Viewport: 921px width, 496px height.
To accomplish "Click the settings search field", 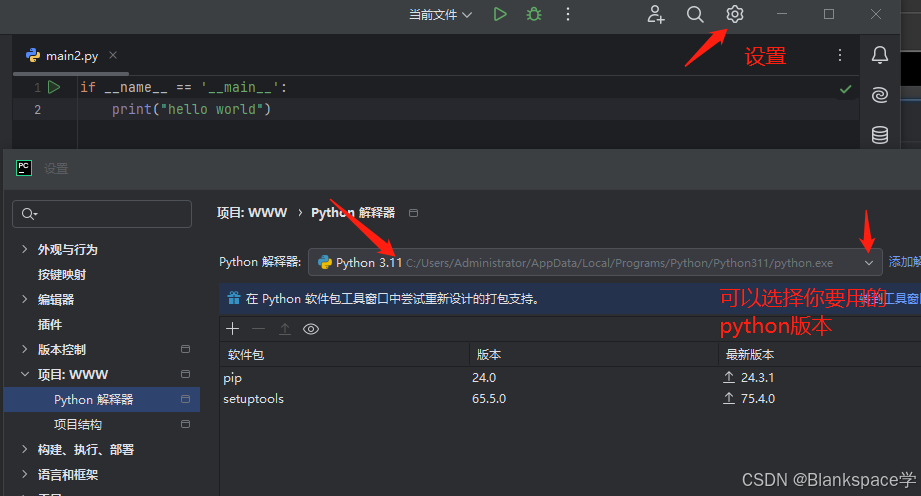I will tap(102, 214).
